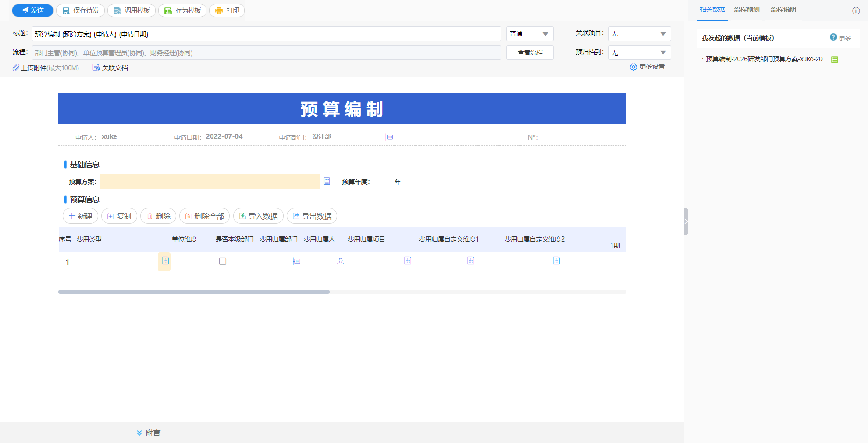The image size is (868, 443).
Task: Open the 预归档到 dropdown
Action: [640, 52]
